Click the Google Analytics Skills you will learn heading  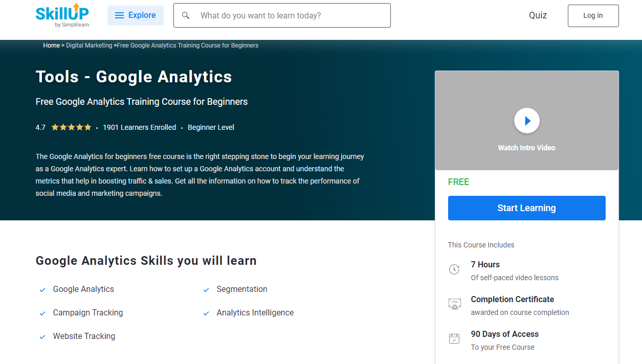[x=146, y=261]
